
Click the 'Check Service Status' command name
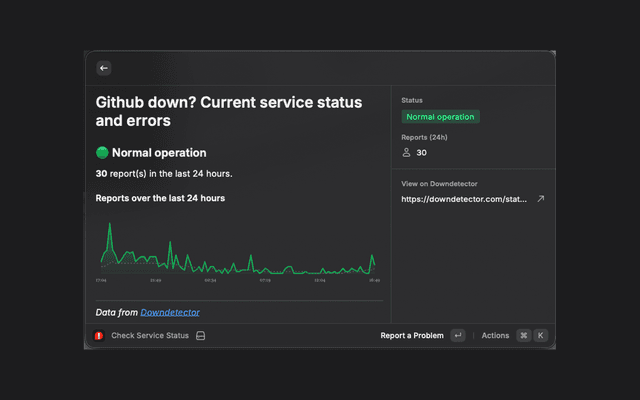coord(150,336)
